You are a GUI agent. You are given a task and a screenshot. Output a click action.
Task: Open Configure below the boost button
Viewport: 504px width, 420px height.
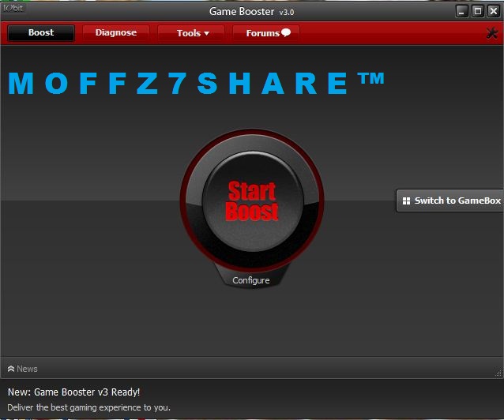(251, 280)
